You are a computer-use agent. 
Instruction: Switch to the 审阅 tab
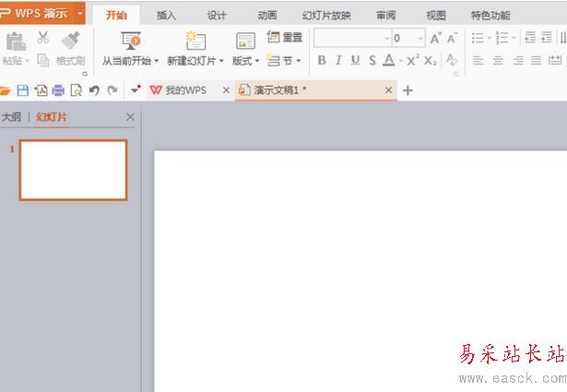click(x=385, y=15)
